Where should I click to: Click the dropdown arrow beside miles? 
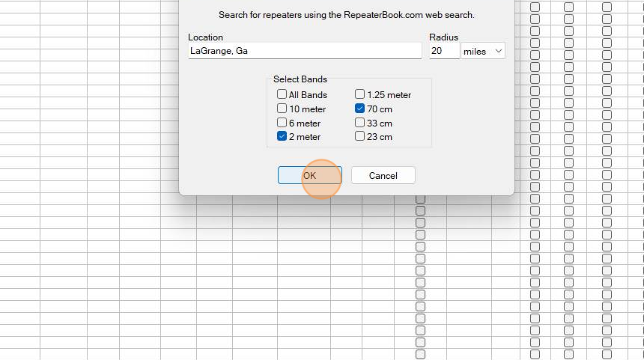pyautogui.click(x=498, y=51)
